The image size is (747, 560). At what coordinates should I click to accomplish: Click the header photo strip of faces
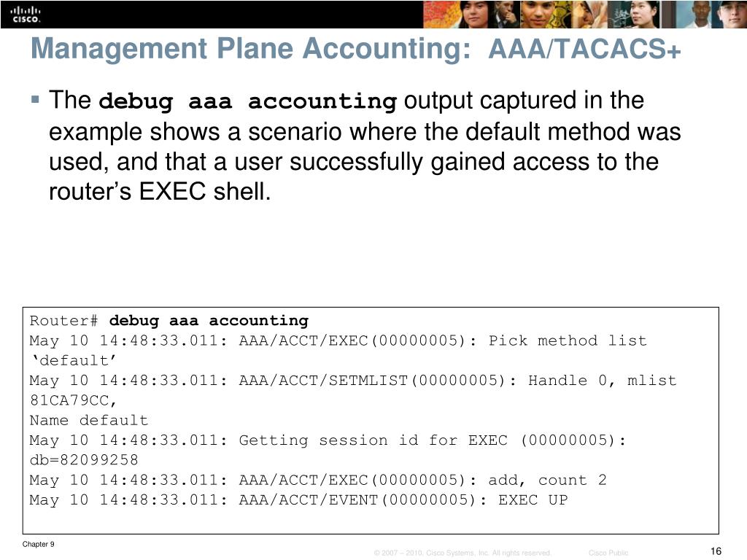[584, 15]
